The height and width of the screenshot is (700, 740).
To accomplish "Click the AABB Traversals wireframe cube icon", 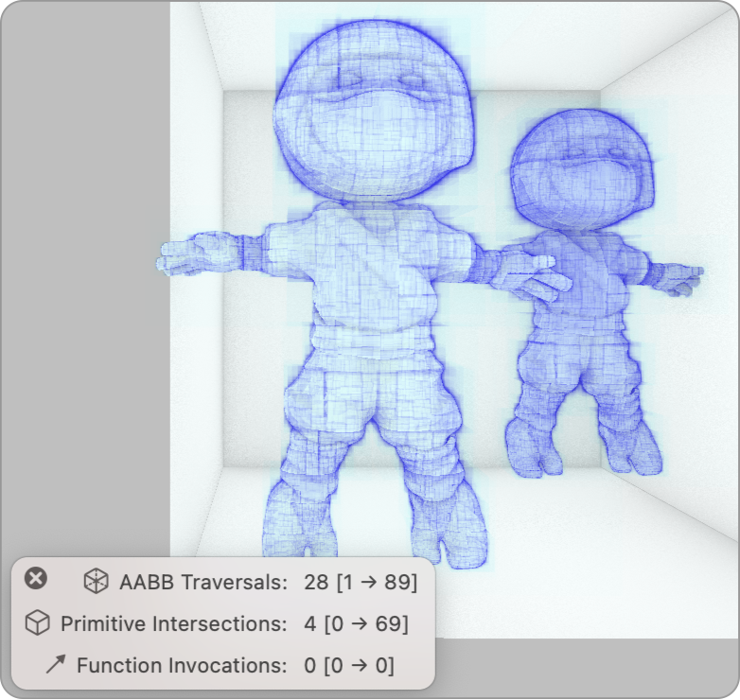I will 96,582.
